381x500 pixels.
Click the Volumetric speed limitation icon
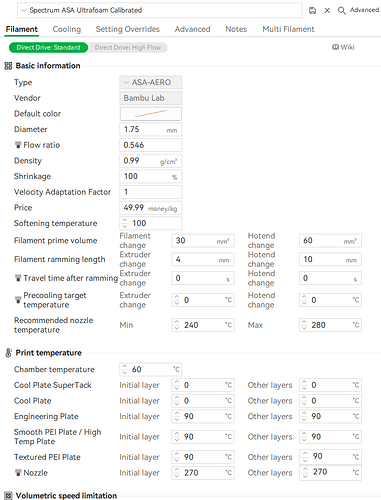coord(8,496)
